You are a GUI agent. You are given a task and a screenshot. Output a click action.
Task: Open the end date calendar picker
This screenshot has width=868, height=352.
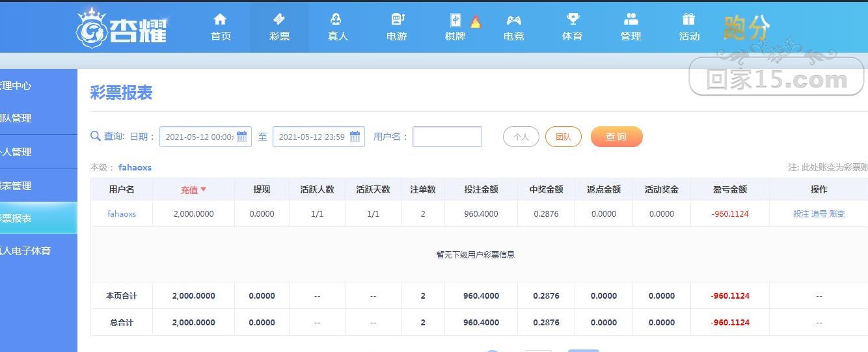point(355,137)
